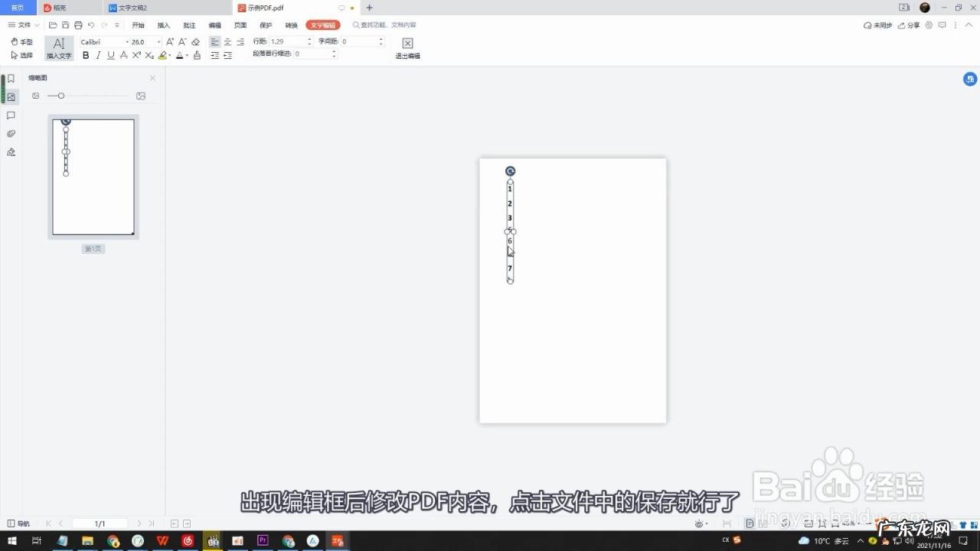Image resolution: width=980 pixels, height=551 pixels.
Task: Toggle center text alignment
Action: [227, 41]
